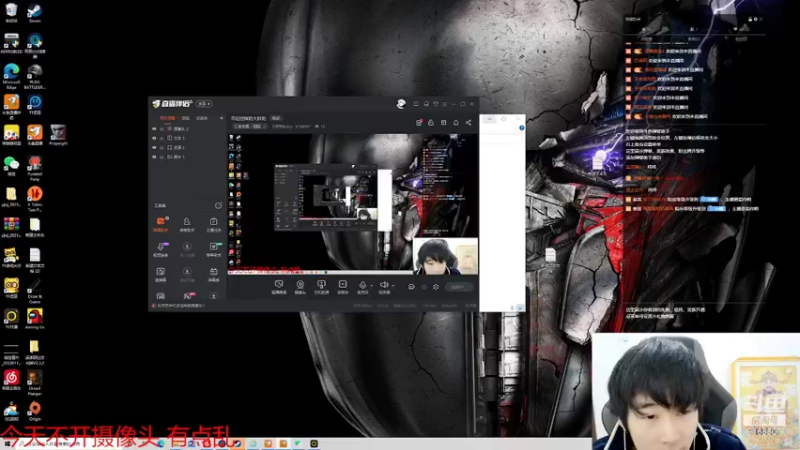Viewport: 800px width, 450px height.
Task: Switch to second tab in sources panel
Action: click(x=186, y=118)
